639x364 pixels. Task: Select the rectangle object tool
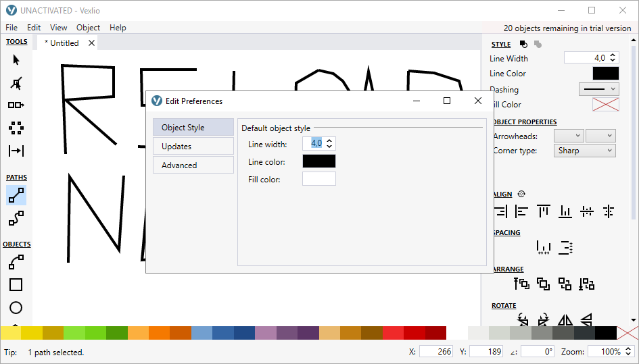[16, 284]
